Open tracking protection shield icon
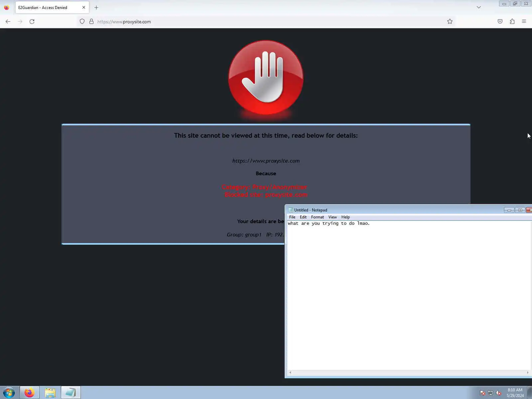 click(x=82, y=22)
